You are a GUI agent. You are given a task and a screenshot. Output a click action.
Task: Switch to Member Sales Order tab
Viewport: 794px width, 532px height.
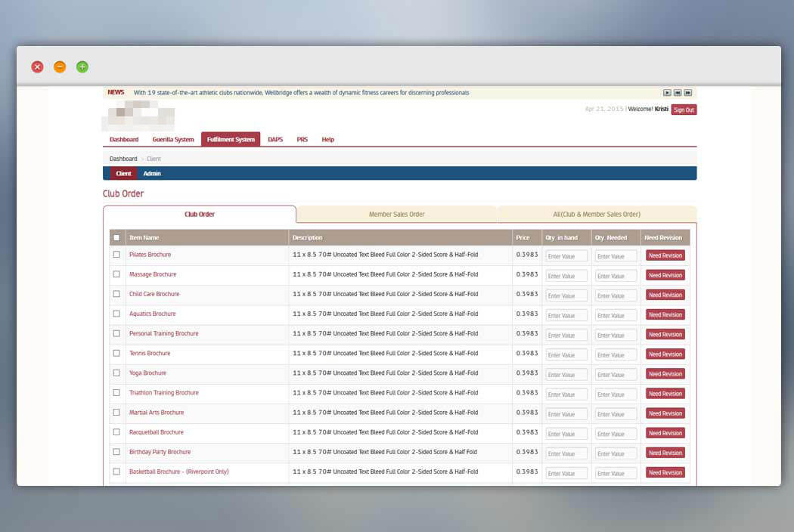396,214
